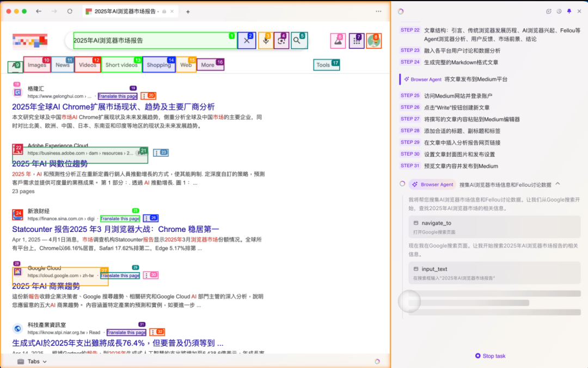The height and width of the screenshot is (368, 588).
Task: Collapse the 搜集AI浏览器市场信息 agent section
Action: pyautogui.click(x=558, y=184)
